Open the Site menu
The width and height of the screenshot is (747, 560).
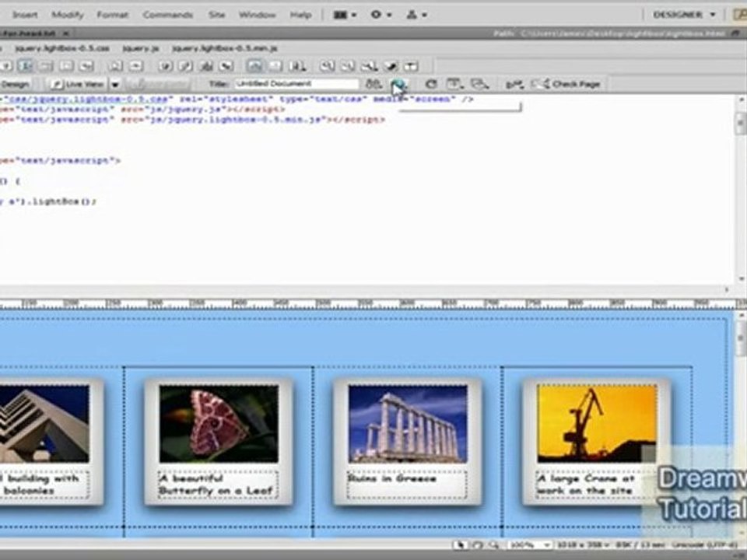point(216,15)
